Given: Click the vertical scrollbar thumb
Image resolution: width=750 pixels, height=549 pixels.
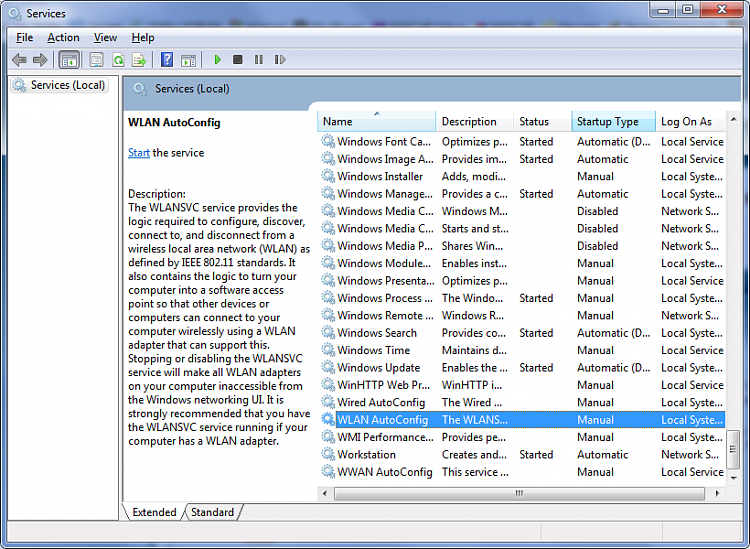Looking at the screenshot, I should pyautogui.click(x=733, y=449).
